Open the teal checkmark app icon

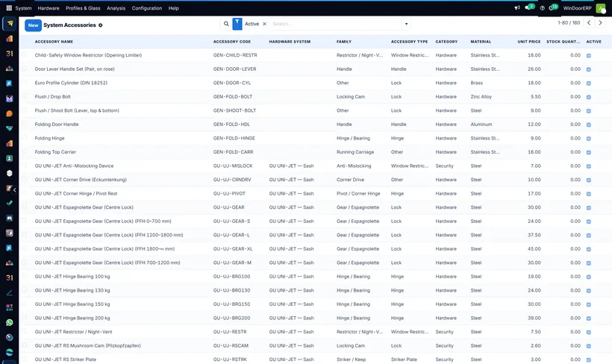tap(10, 204)
